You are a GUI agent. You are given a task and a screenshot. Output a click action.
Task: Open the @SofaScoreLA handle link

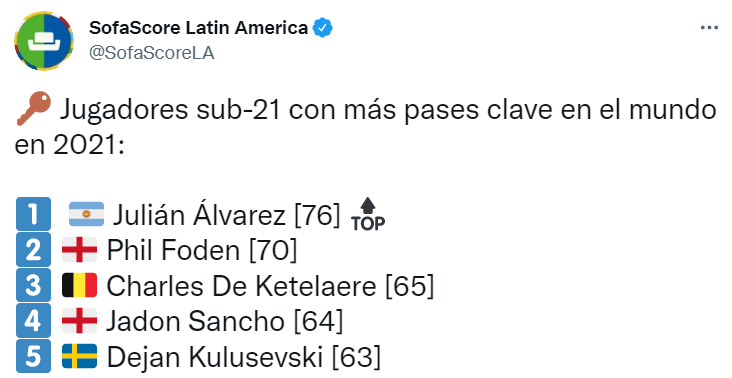[152, 53]
